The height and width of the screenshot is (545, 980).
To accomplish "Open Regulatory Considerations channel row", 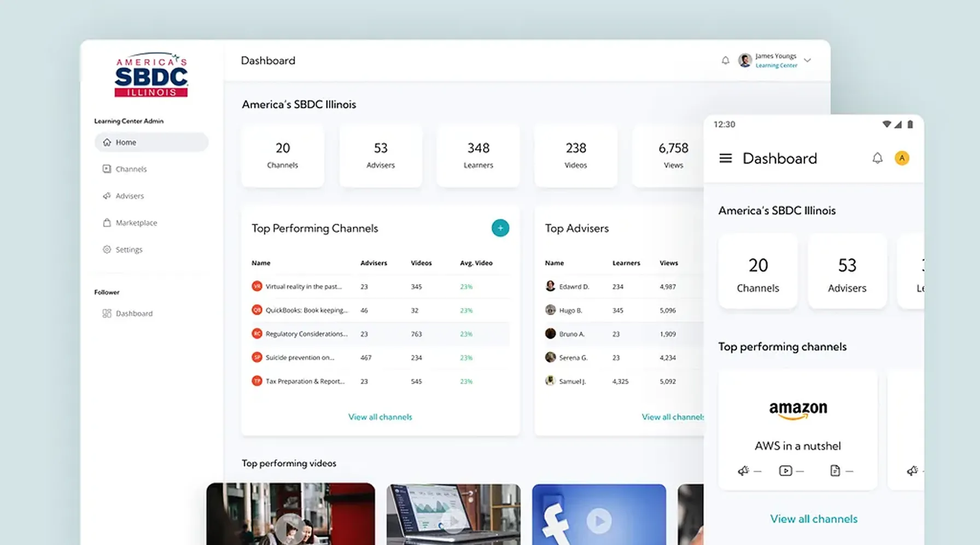I will tap(380, 334).
